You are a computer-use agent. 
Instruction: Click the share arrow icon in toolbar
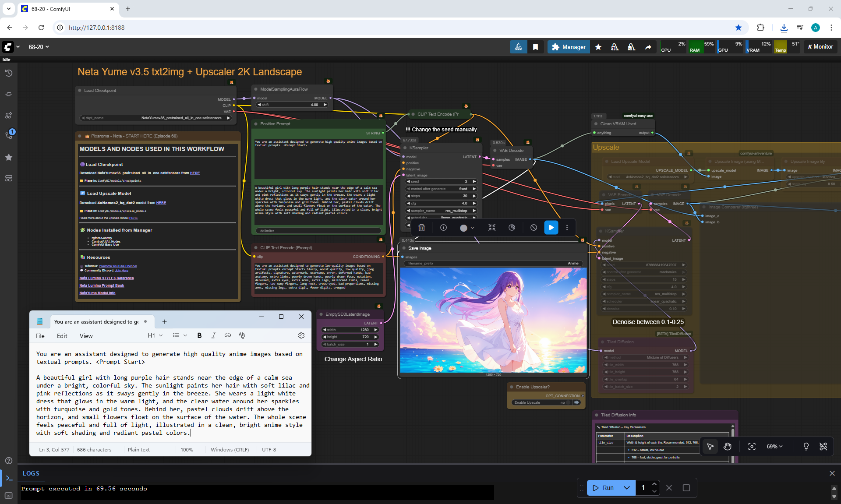pos(648,47)
